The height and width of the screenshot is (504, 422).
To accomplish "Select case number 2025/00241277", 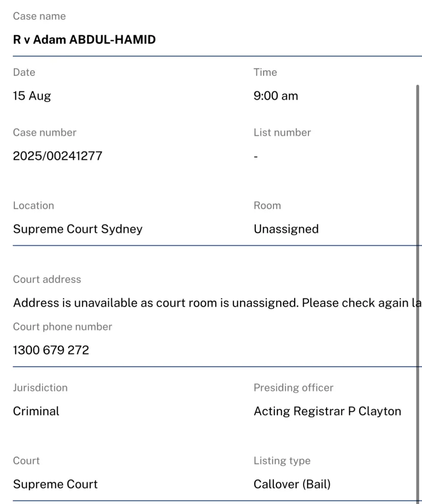I will pyautogui.click(x=58, y=156).
